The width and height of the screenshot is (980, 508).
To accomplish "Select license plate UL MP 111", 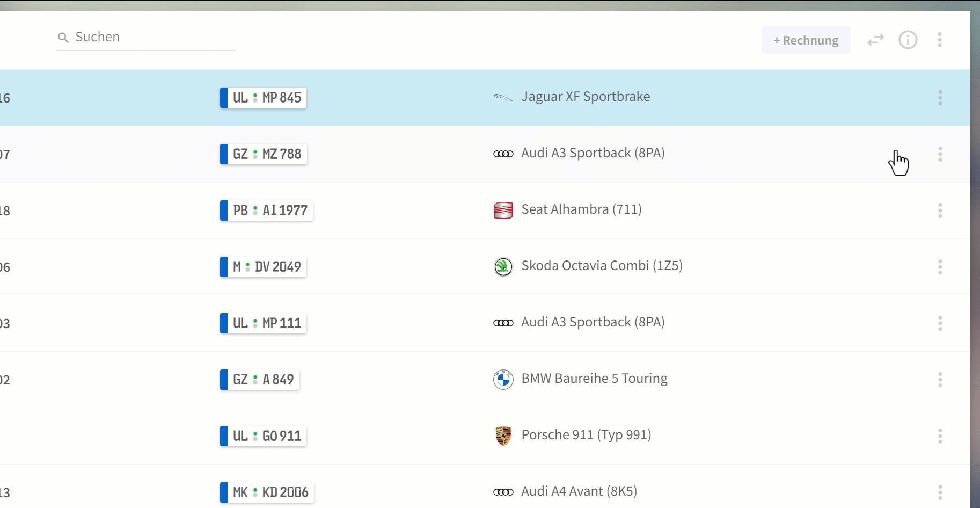I will coord(263,323).
